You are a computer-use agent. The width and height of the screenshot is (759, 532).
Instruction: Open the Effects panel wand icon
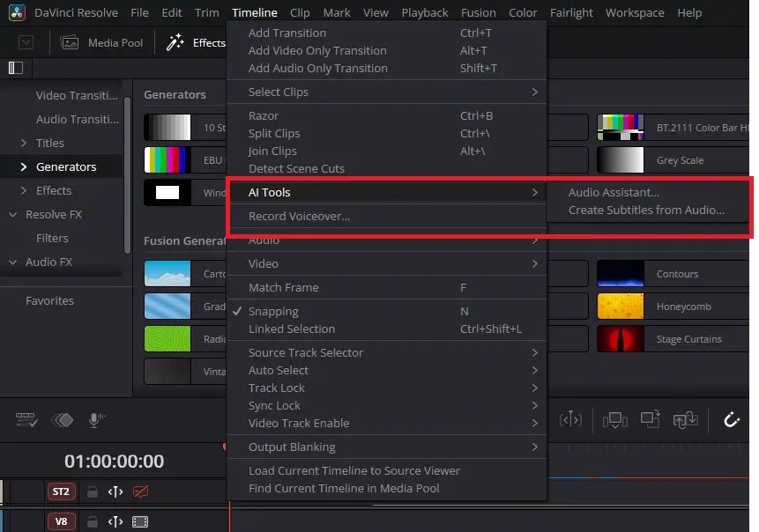pos(175,42)
